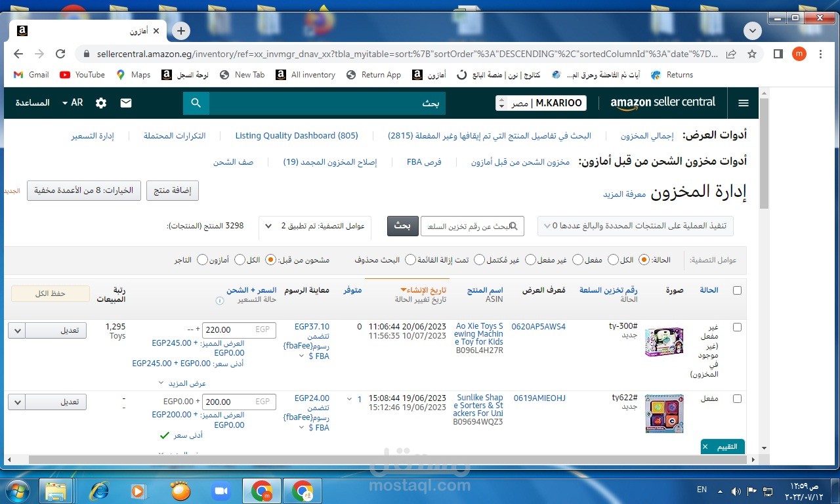Expand عرض المزيد under the 220.00 price
This screenshot has width=840, height=504.
(182, 383)
